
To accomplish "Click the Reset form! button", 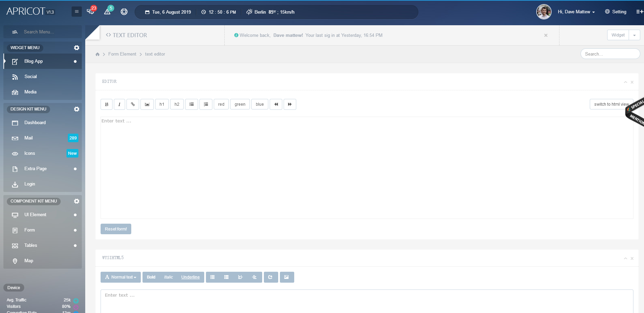I will (116, 229).
